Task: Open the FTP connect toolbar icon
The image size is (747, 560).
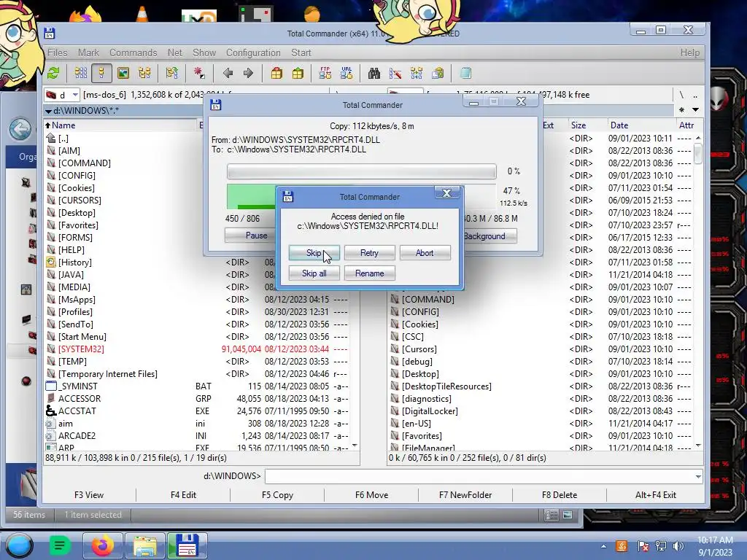Action: [x=325, y=73]
